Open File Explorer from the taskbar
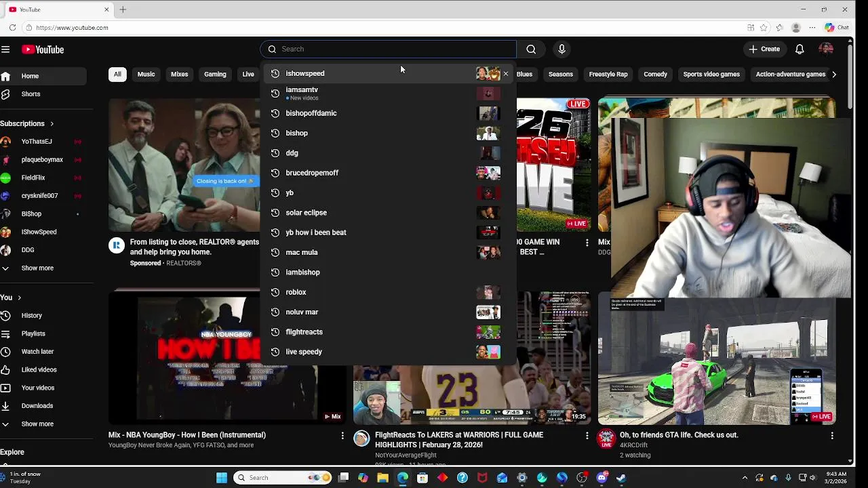Viewport: 868px width, 488px height. tap(383, 478)
